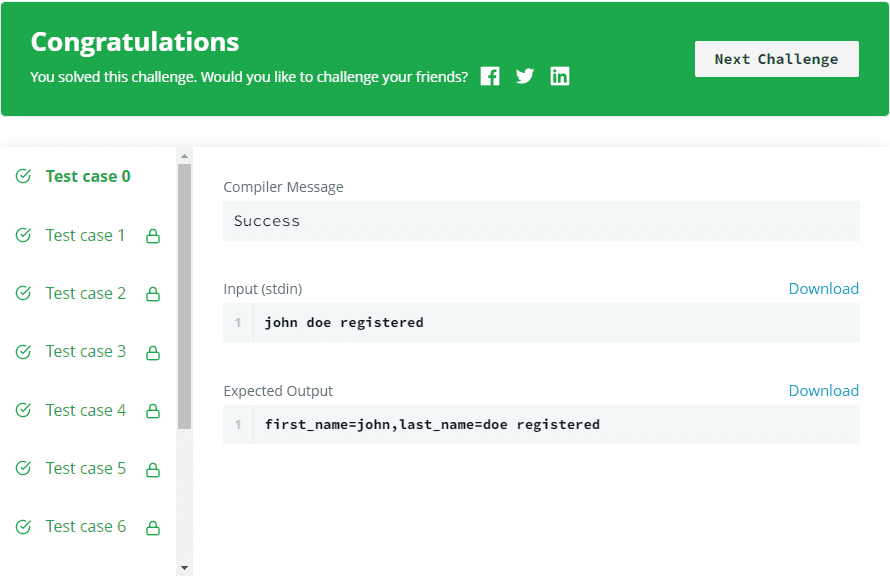Click the lock icon beside Test case 6

153,528
